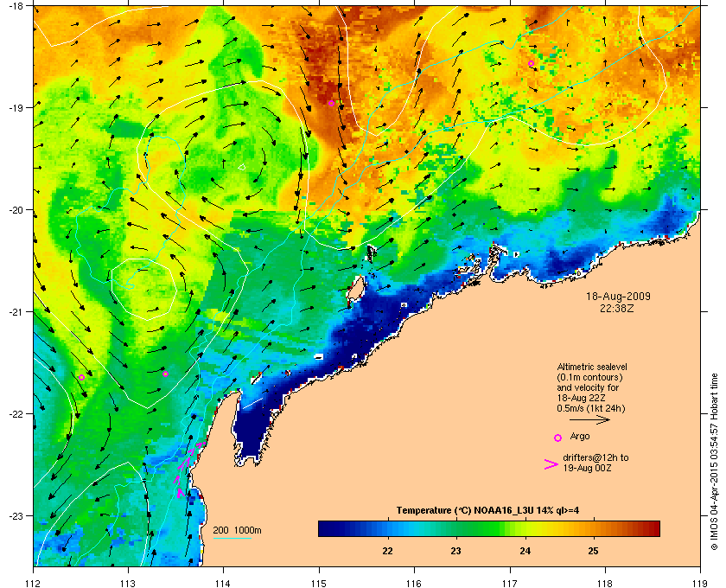Click the magenta drifter tracks near 22.5S

188,469
